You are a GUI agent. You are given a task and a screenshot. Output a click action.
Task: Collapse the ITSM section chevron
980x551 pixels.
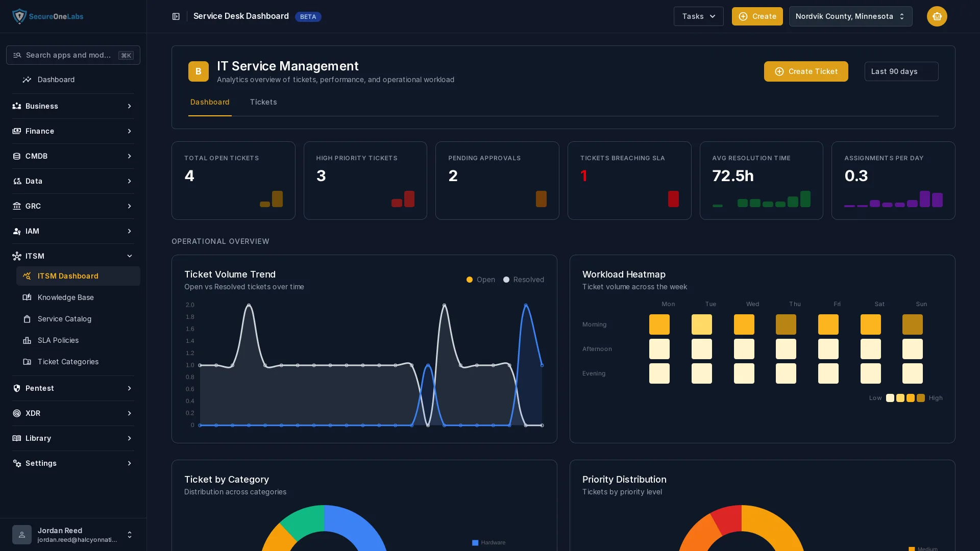click(130, 256)
